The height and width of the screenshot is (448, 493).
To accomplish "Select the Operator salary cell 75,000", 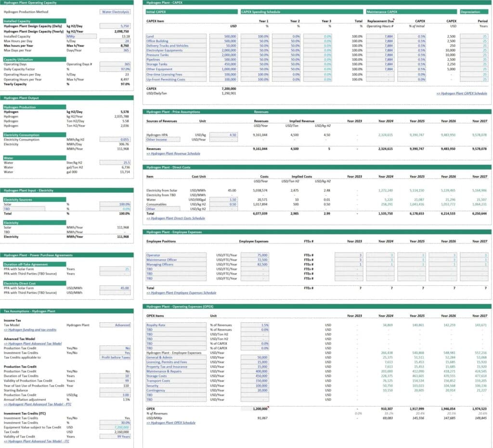I will click(x=255, y=255).
